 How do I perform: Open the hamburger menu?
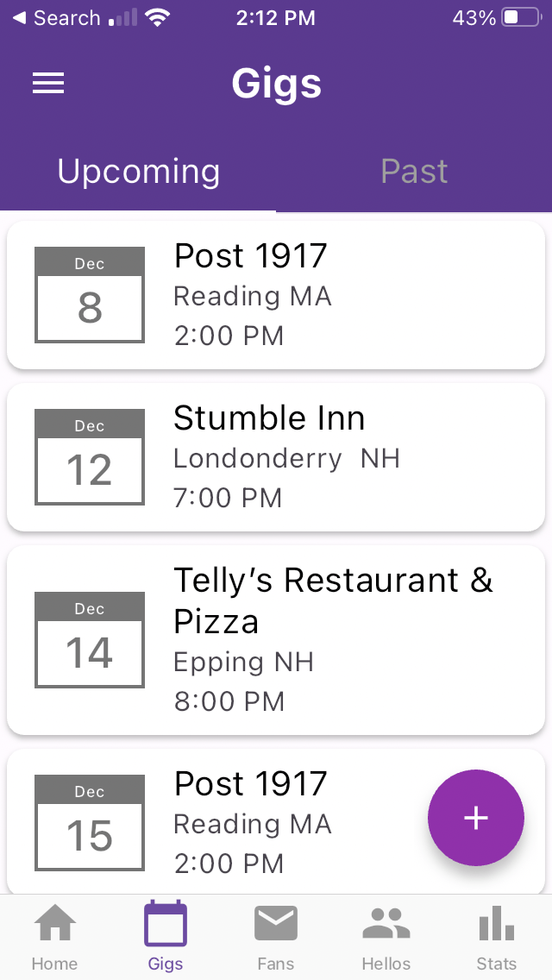point(48,83)
